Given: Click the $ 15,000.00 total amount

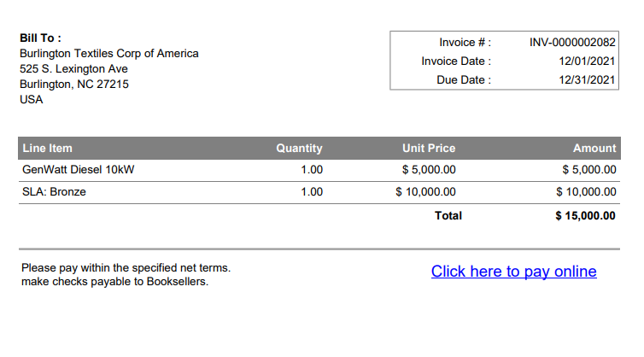Looking at the screenshot, I should pos(585,216).
